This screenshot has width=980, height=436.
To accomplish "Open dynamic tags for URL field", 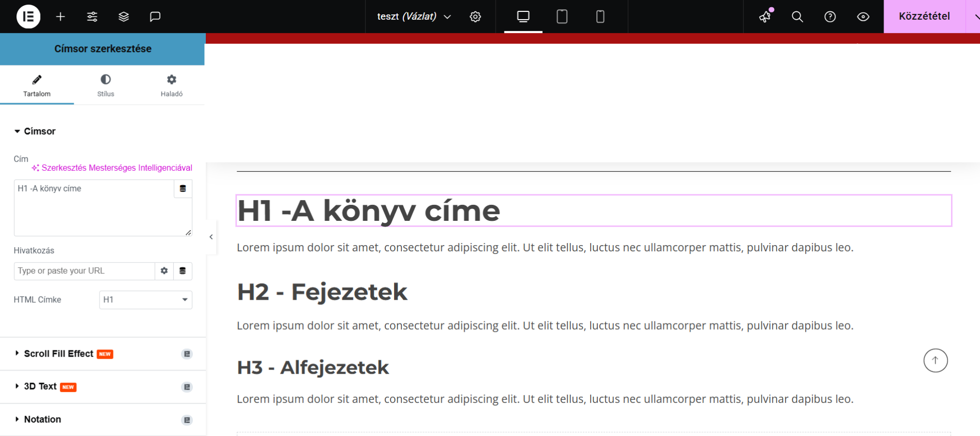I will point(183,271).
